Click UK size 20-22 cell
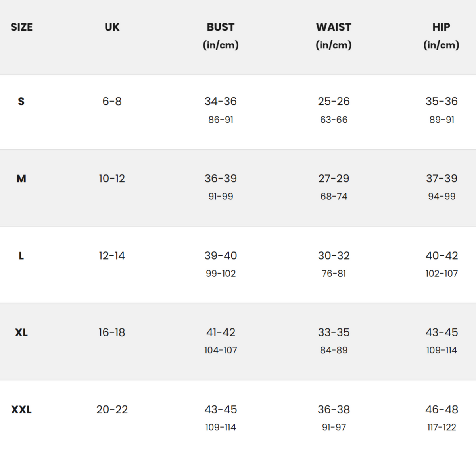The height and width of the screenshot is (461, 476). (112, 409)
